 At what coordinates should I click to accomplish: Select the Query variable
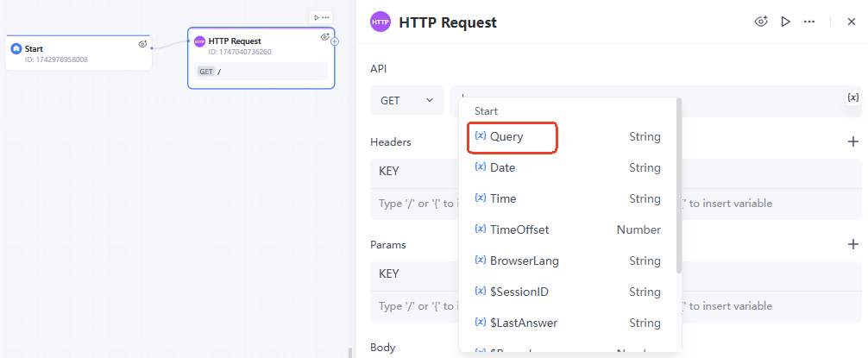(569, 136)
